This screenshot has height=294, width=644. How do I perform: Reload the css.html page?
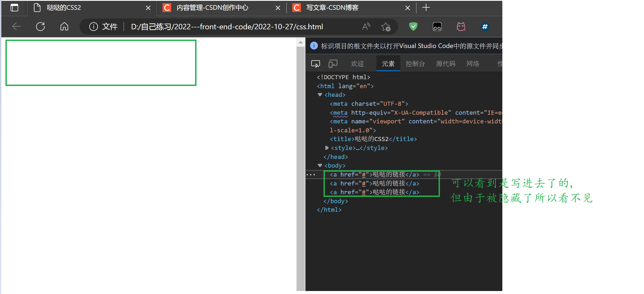(40, 27)
